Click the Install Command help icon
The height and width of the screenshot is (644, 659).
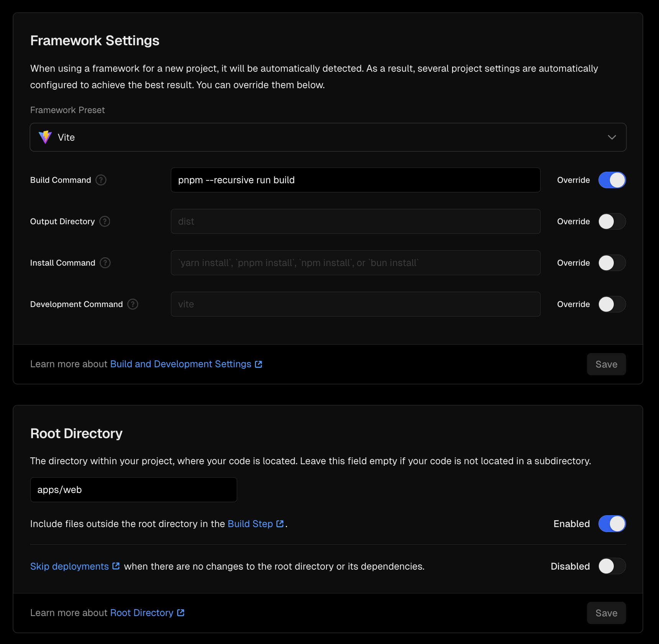pyautogui.click(x=105, y=263)
